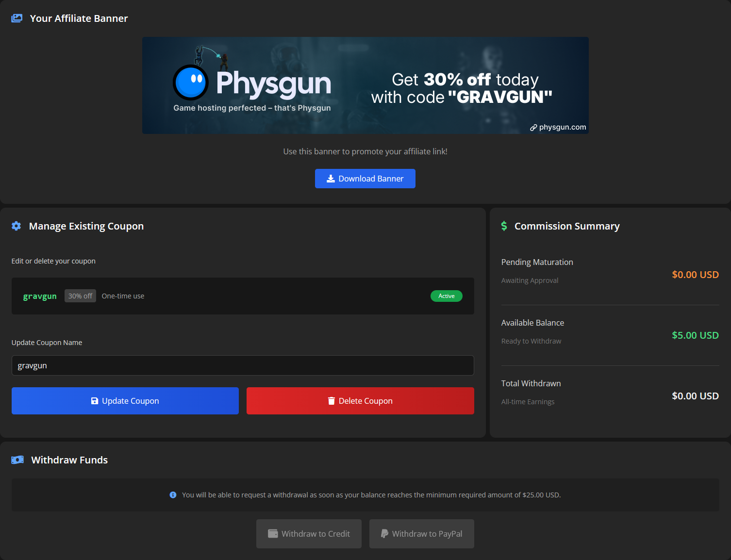Click the Pending Maturation $0.00 USD amount
Image resolution: width=731 pixels, height=560 pixels.
[695, 275]
